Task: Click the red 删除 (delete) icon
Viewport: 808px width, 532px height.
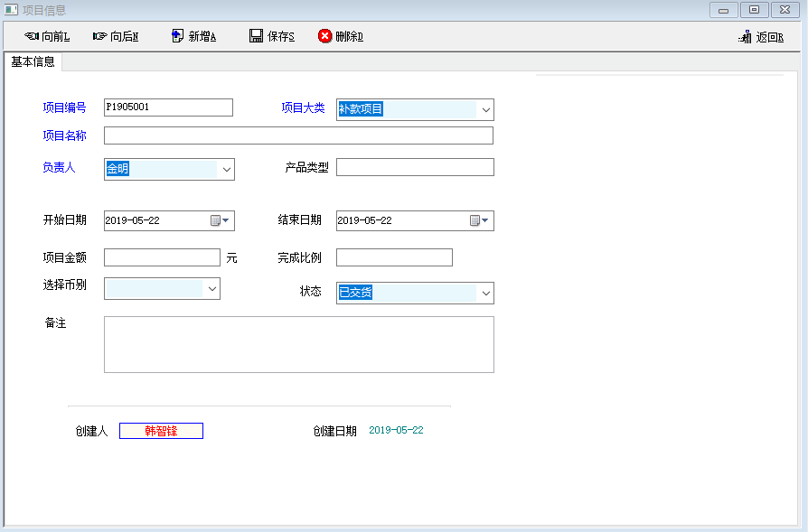Action: [324, 36]
